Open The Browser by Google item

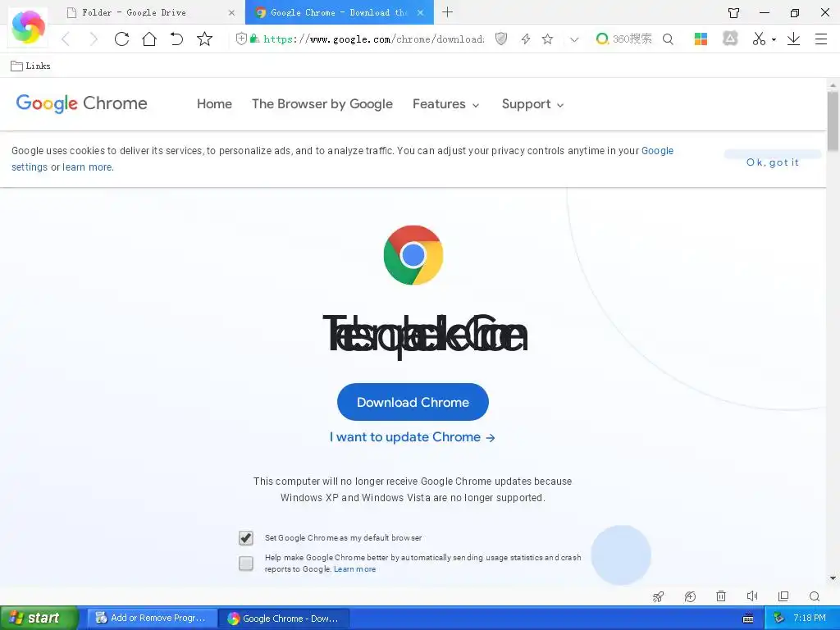tap(322, 104)
